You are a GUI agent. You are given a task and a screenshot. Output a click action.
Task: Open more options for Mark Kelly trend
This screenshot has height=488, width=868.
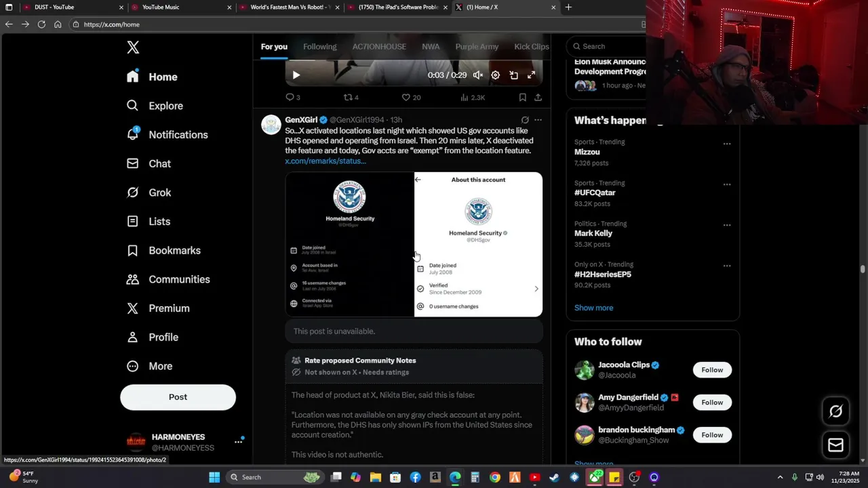pyautogui.click(x=727, y=225)
